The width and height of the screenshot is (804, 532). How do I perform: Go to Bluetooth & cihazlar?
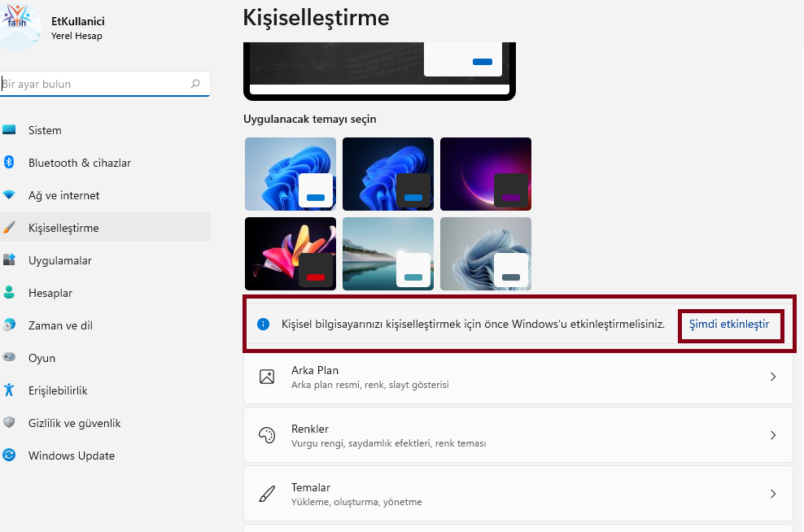tap(105, 163)
